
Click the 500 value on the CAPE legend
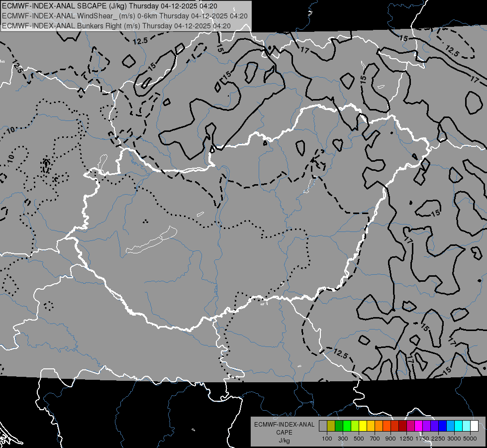click(x=359, y=439)
